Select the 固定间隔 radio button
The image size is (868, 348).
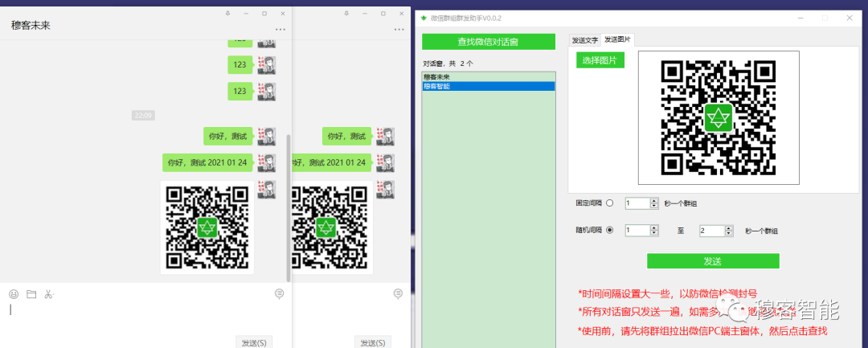tap(610, 203)
